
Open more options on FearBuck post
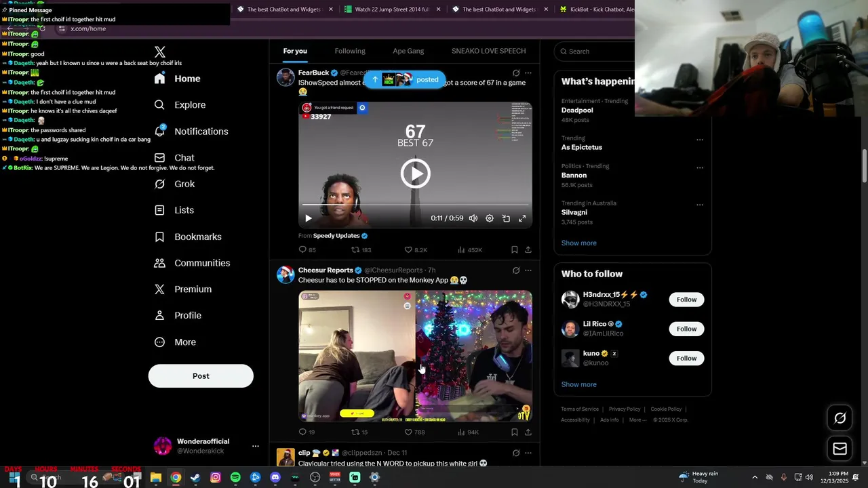[528, 73]
